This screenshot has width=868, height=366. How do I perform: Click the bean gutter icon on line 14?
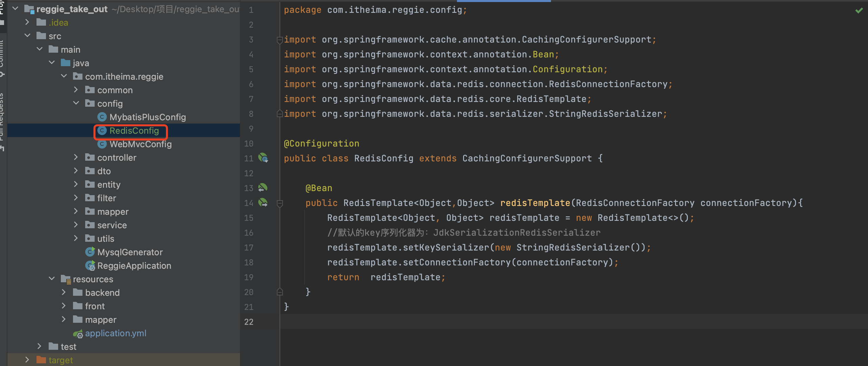pos(263,202)
